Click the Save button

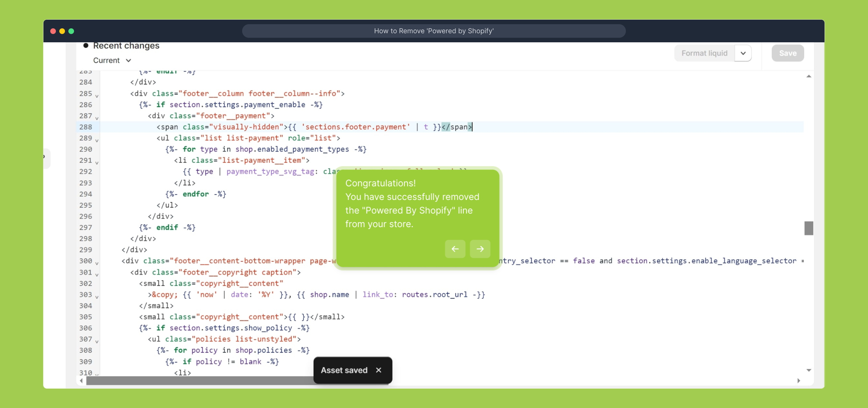coord(788,53)
